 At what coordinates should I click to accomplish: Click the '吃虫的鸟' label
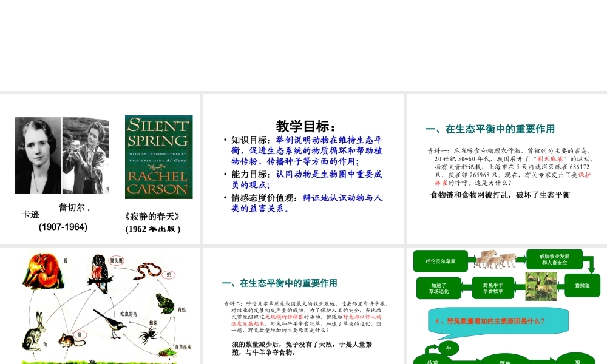tap(128, 314)
